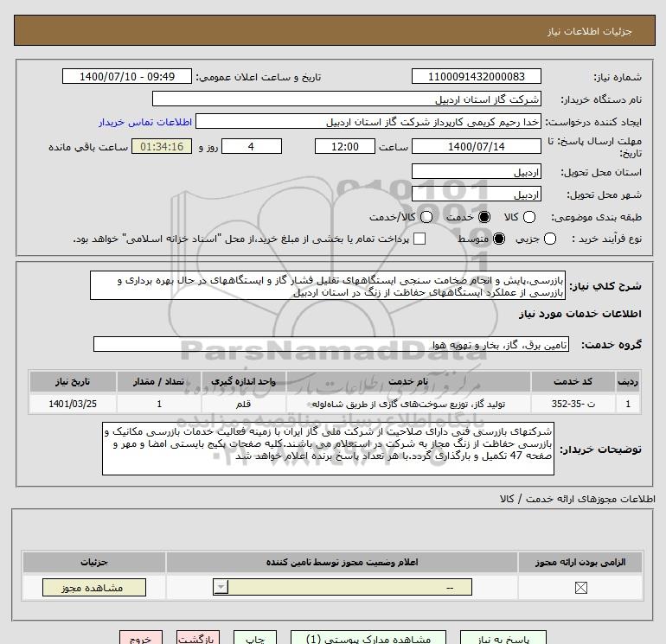Screen dimensions: 666x644
Task: Click the خروج exit button
Action: 141,638
